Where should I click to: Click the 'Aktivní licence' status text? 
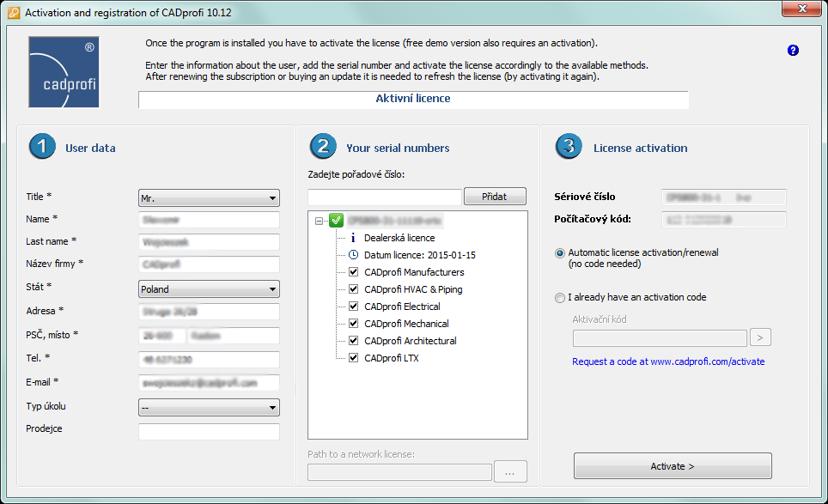point(413,99)
